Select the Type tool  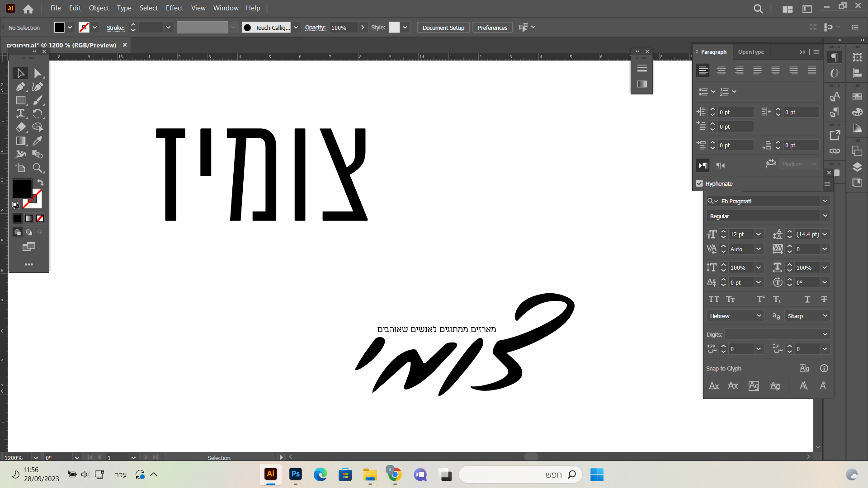[x=21, y=114]
